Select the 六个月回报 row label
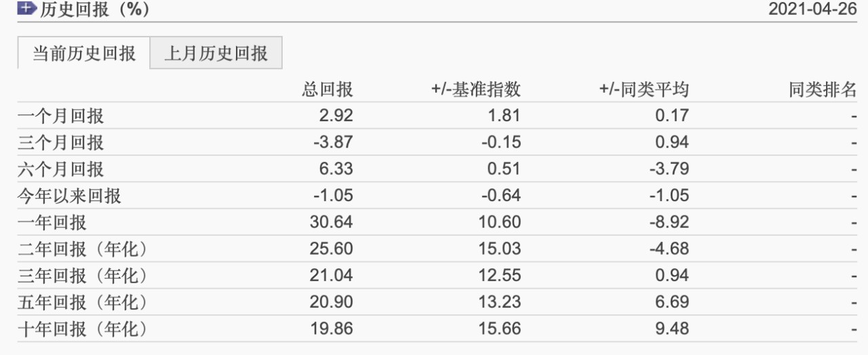 (61, 169)
